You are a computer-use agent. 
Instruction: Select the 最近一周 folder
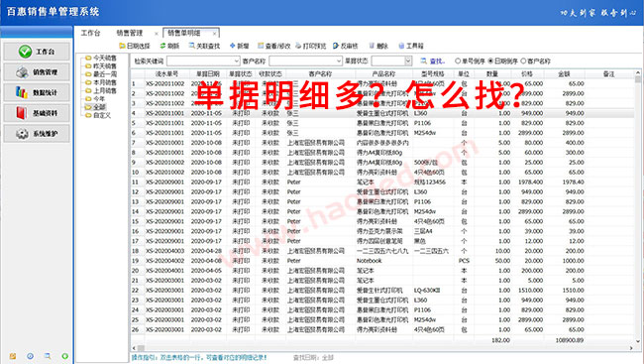101,74
